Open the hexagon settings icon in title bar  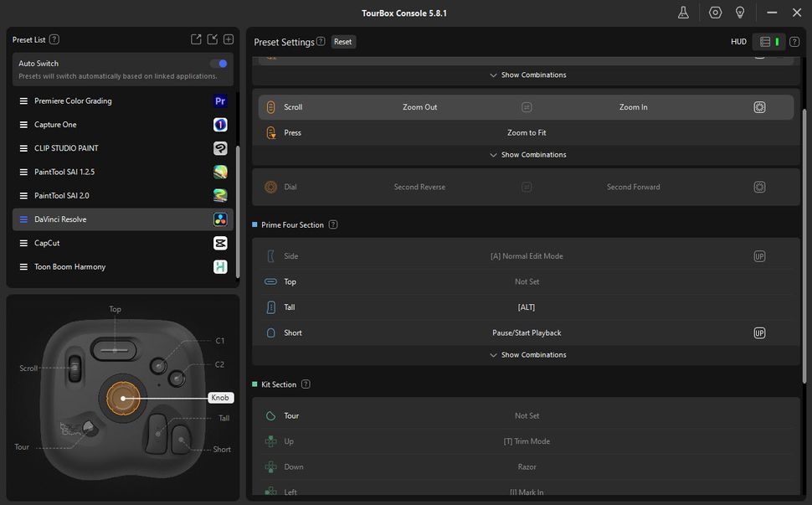point(715,13)
